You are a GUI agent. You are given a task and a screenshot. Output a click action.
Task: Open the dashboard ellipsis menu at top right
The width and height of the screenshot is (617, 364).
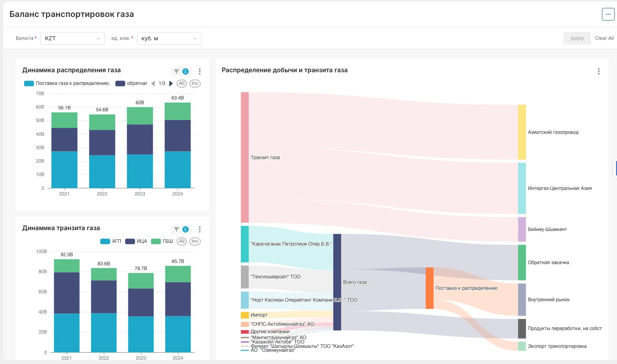click(x=608, y=14)
